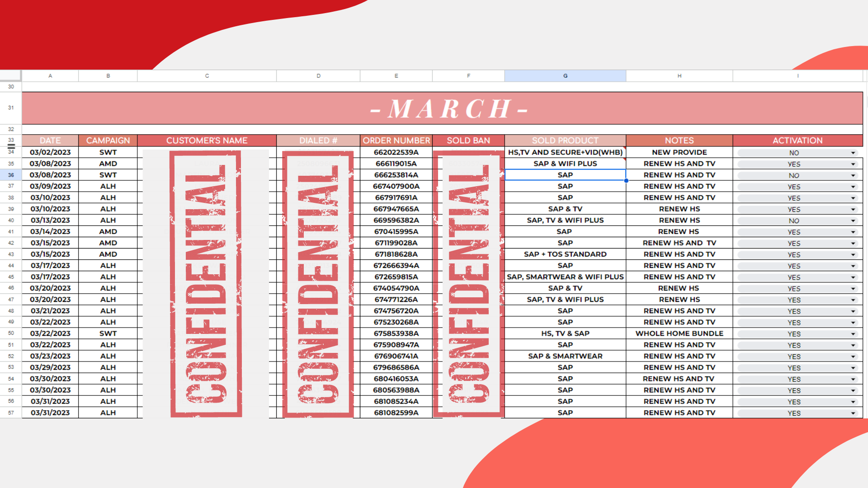868x488 pixels.
Task: Select column G header
Action: click(x=565, y=76)
